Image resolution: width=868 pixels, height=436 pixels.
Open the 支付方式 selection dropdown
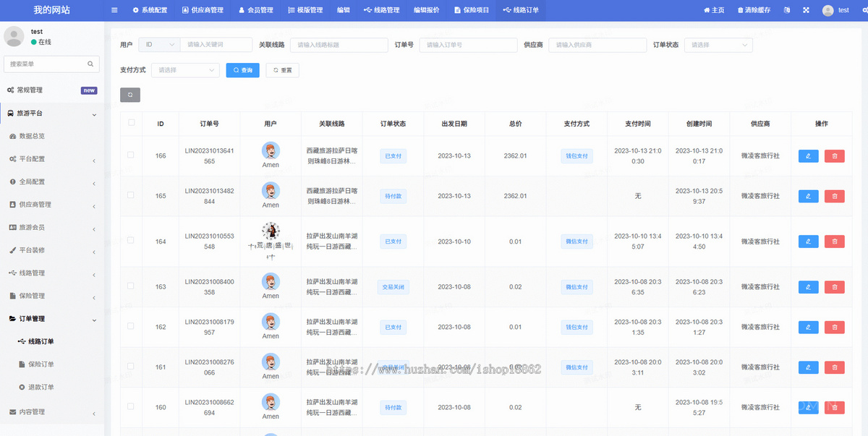tap(185, 70)
